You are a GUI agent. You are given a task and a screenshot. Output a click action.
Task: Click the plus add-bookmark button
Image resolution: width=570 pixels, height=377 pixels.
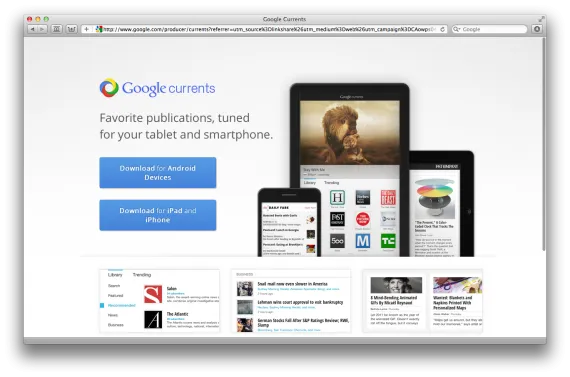[x=87, y=29]
